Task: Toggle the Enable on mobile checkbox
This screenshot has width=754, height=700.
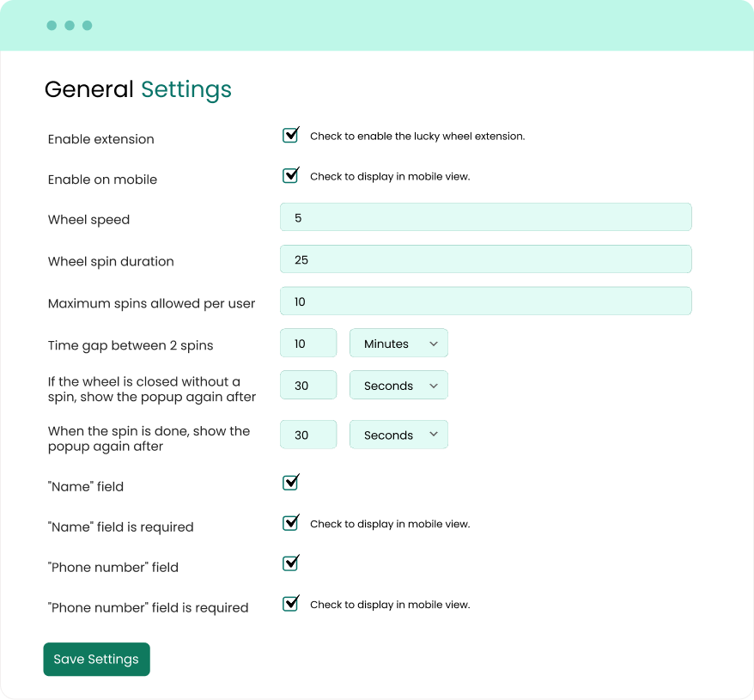Action: (x=290, y=176)
